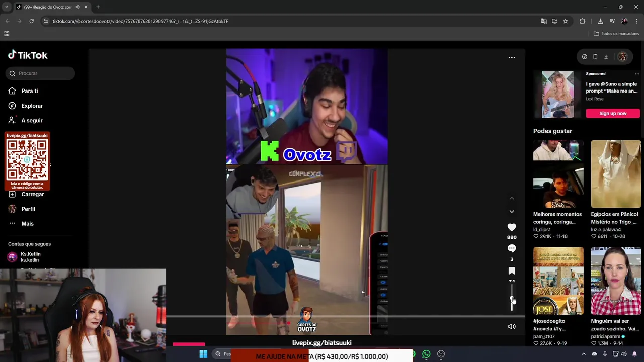Click the Sign up now button
The height and width of the screenshot is (362, 644).
613,114
